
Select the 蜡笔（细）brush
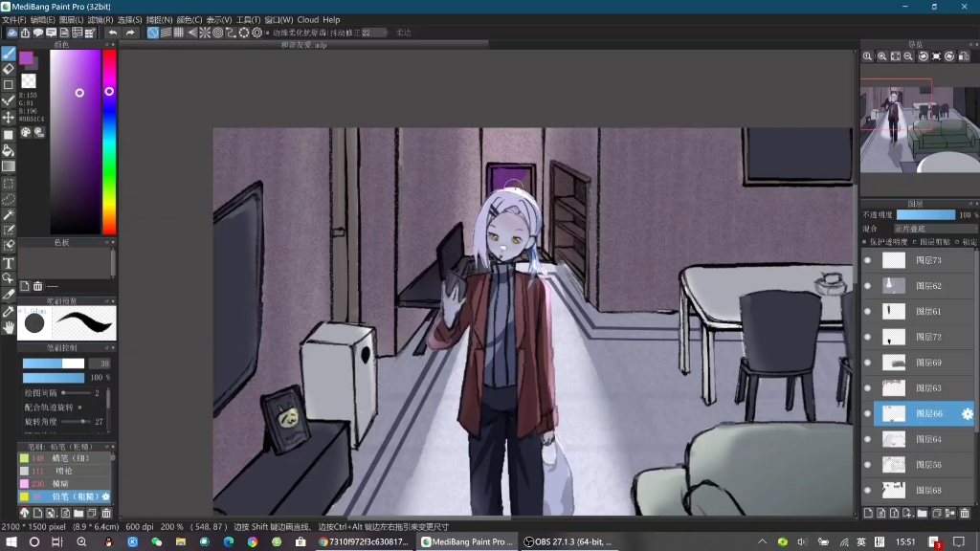pos(64,458)
